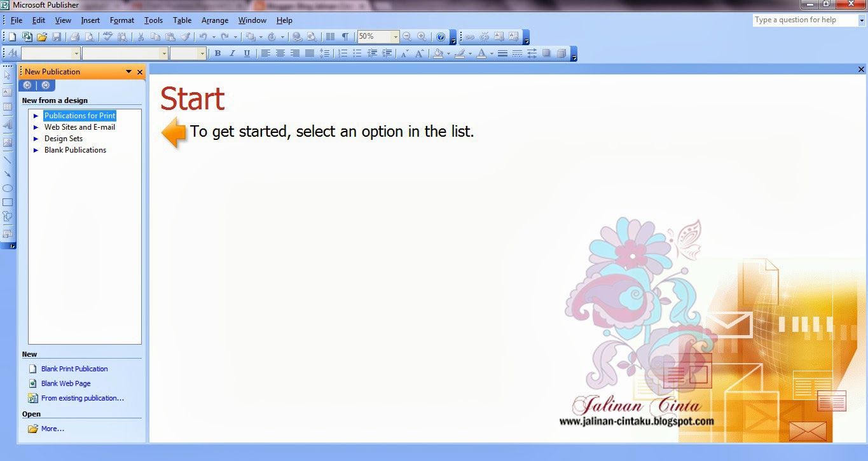Click the Redo arrow icon
868x461 pixels.
point(224,37)
